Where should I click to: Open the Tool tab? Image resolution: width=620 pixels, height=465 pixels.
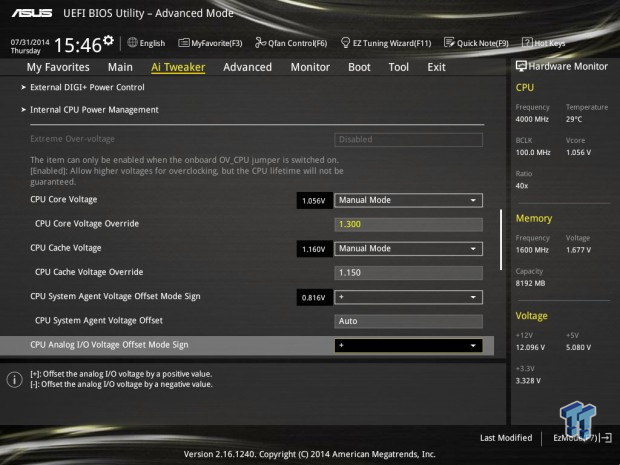tap(399, 67)
